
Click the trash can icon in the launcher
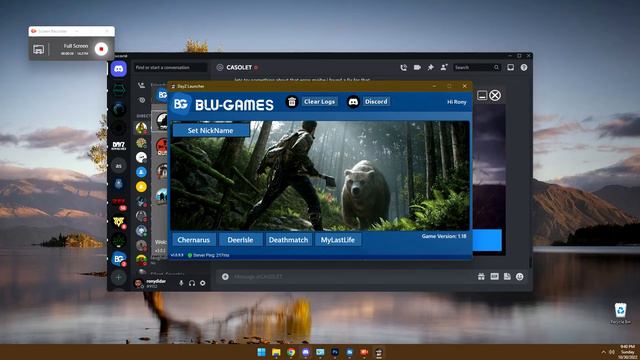pos(292,102)
